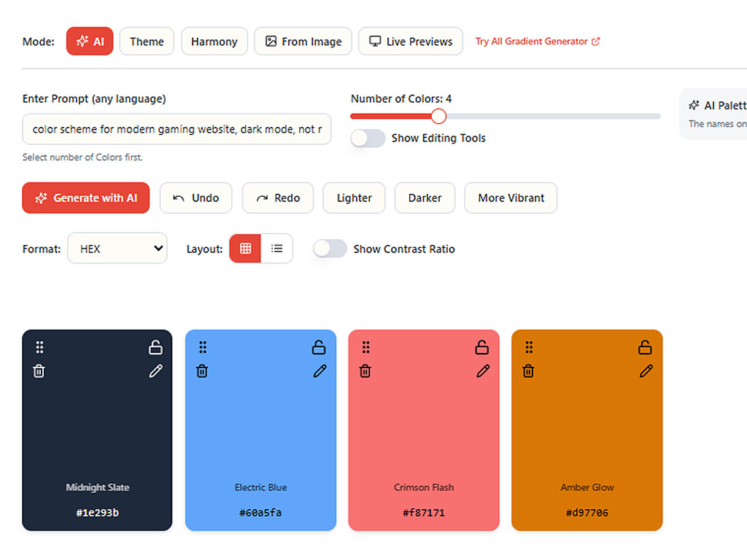This screenshot has height=560, width=747.
Task: Open Try AI Gradient Generator link
Action: (x=538, y=42)
